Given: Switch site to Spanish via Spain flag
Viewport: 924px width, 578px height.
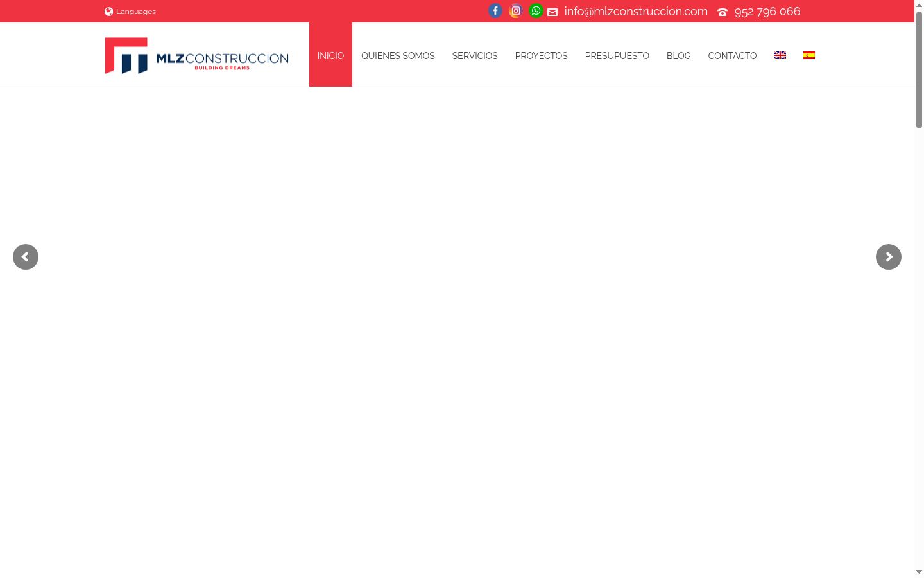Looking at the screenshot, I should coord(809,55).
